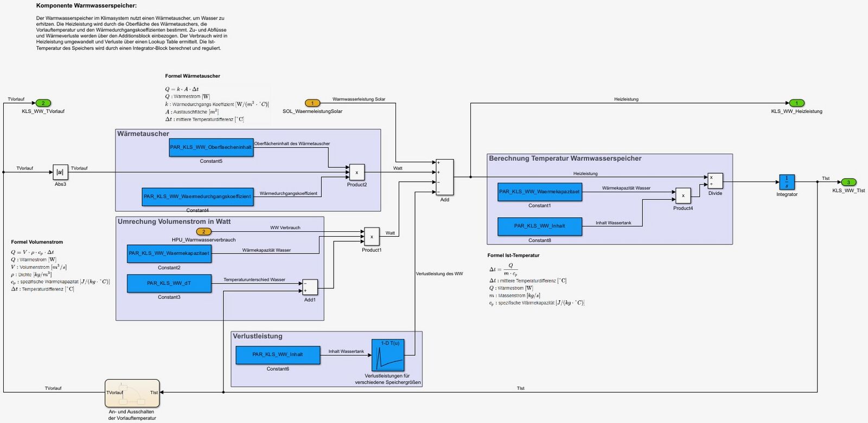This screenshot has height=423, width=868.
Task: Click the Product1 multiplication block
Action: pyautogui.click(x=372, y=236)
